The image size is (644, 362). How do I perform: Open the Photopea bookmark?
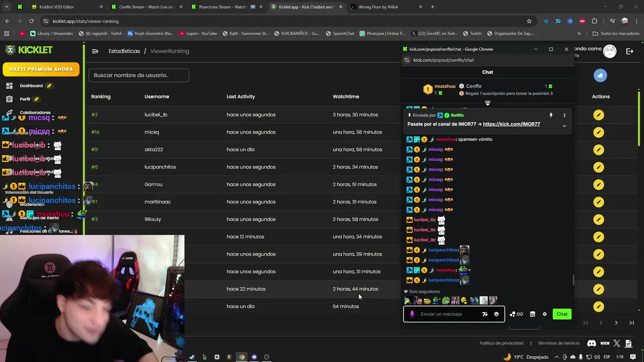click(382, 34)
